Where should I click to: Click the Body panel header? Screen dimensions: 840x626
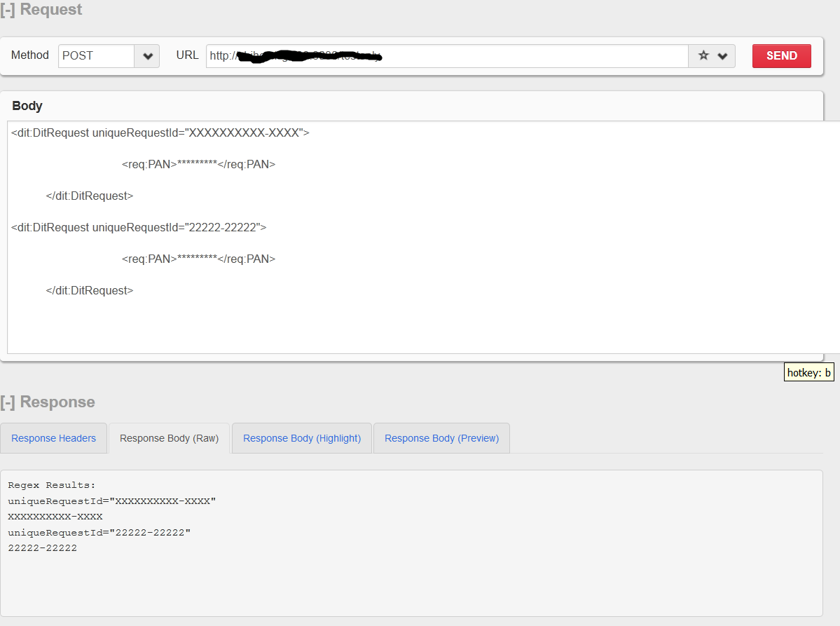(27, 106)
